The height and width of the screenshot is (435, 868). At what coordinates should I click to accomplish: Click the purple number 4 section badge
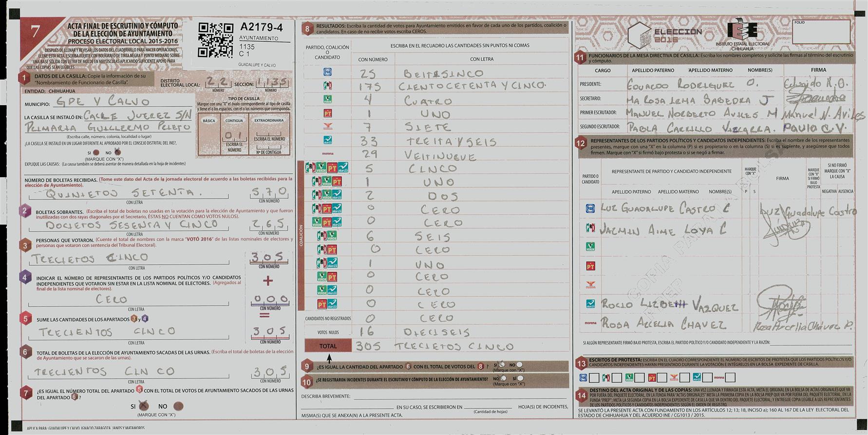click(25, 278)
